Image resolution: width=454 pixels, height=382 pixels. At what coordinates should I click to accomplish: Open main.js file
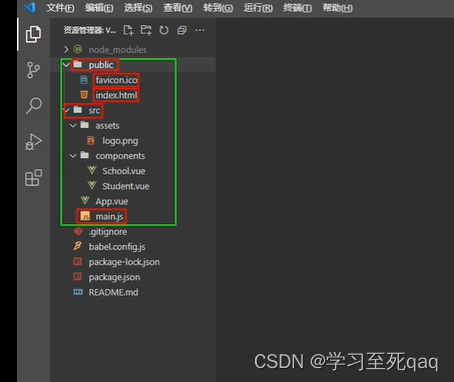click(109, 217)
